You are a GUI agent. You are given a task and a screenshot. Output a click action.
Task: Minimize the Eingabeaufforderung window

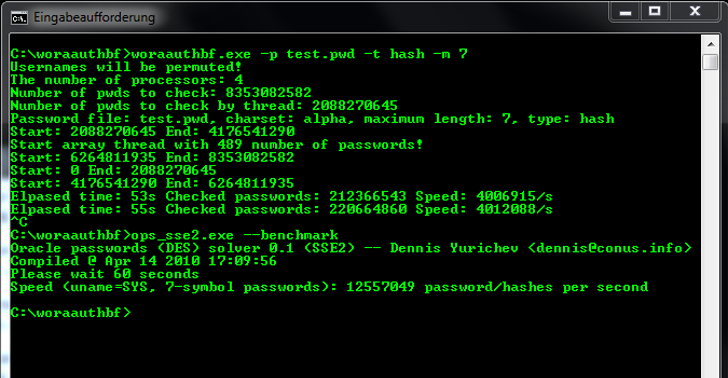point(625,12)
